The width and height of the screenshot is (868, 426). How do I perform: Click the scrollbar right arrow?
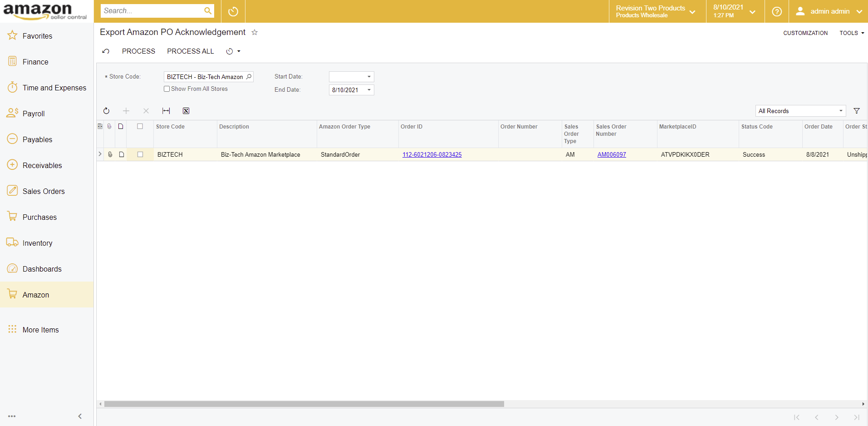point(863,404)
